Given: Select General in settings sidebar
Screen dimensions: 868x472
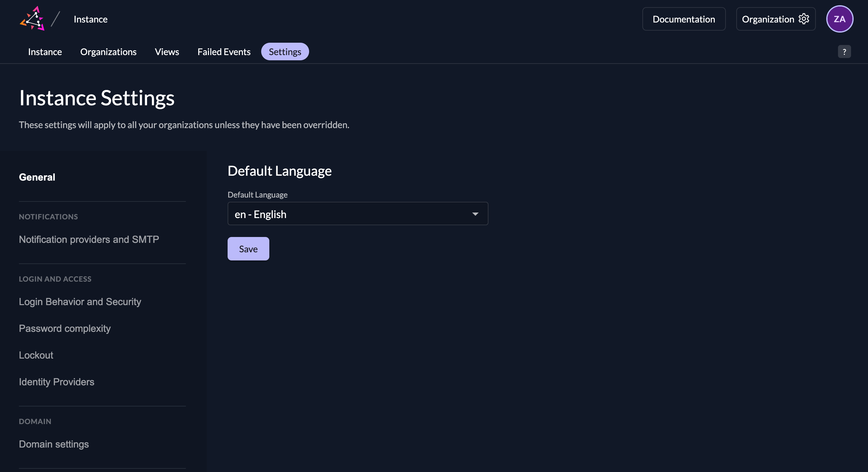Looking at the screenshot, I should (x=37, y=177).
